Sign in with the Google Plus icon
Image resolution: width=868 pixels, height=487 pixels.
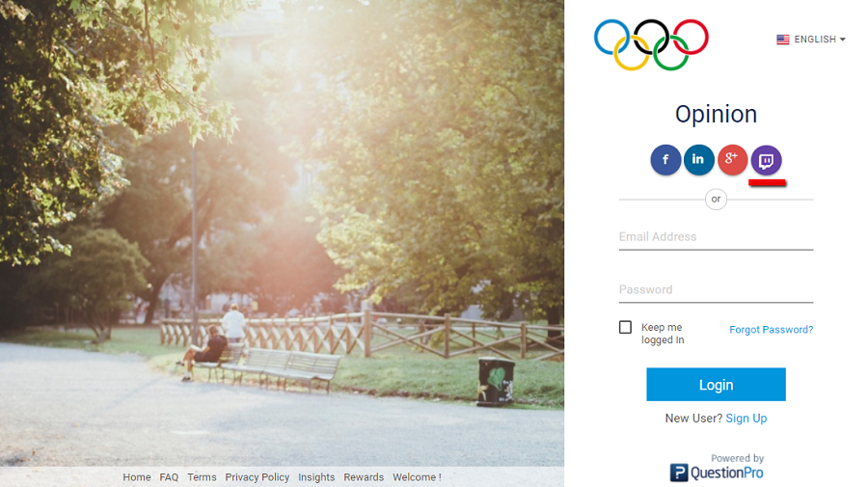(x=732, y=160)
